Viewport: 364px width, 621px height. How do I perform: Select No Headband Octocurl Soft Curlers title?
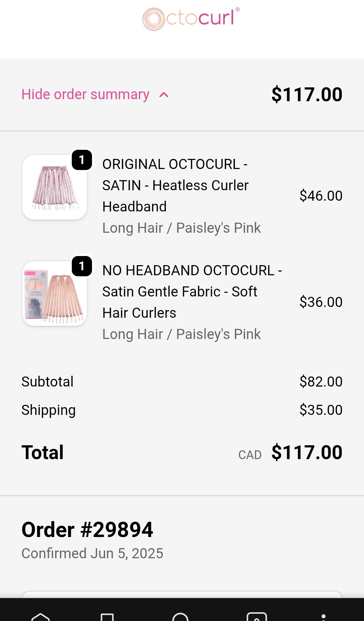[x=192, y=291]
